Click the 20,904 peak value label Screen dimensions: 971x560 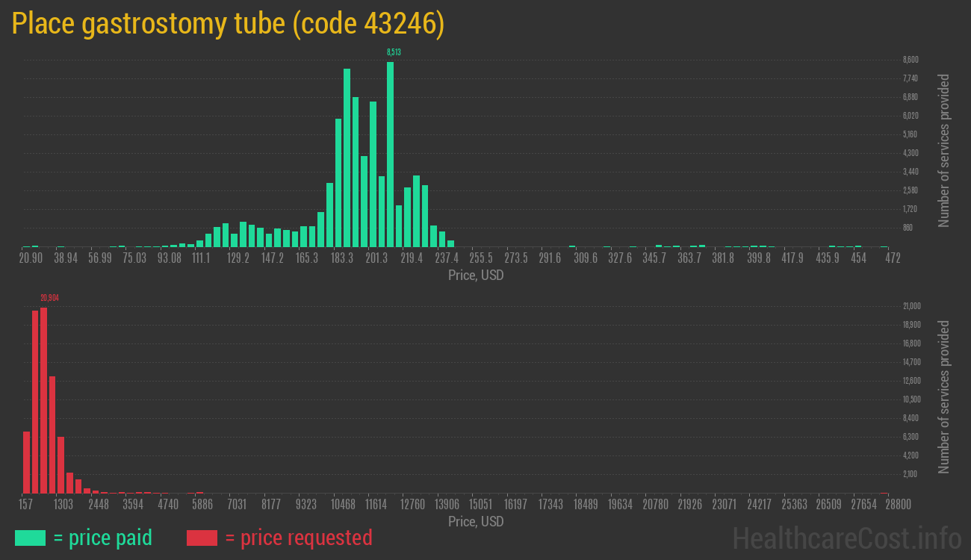[49, 298]
